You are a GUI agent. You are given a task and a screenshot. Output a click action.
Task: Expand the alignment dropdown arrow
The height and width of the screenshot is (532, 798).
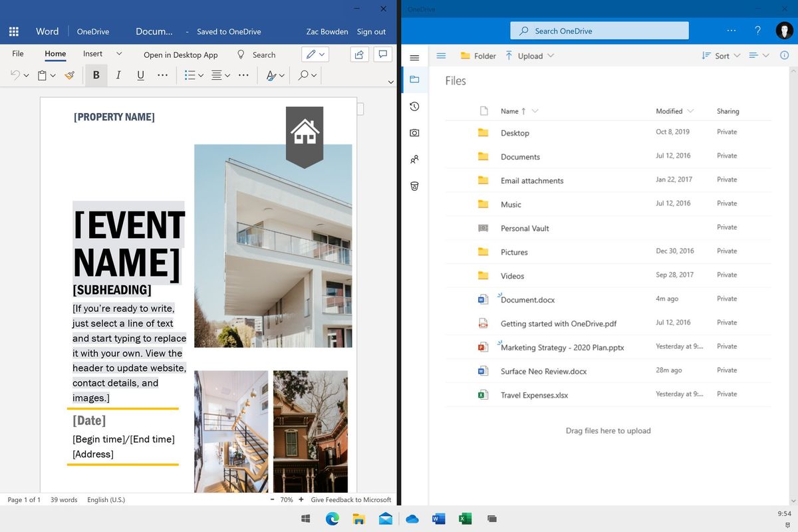(227, 76)
